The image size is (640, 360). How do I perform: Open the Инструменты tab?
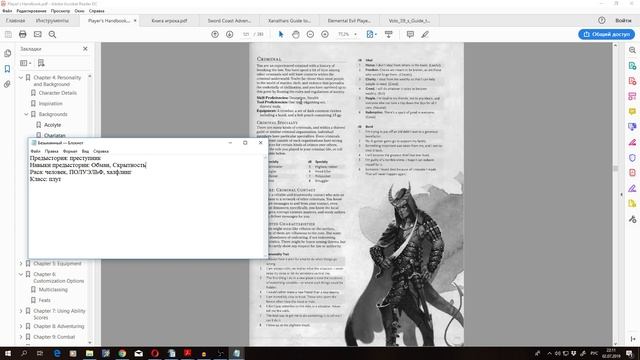click(52, 20)
